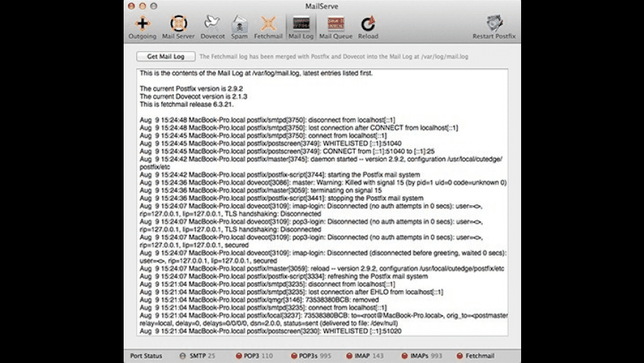Click the Reload toolbar icon
This screenshot has width=644, height=363.
[x=368, y=27]
